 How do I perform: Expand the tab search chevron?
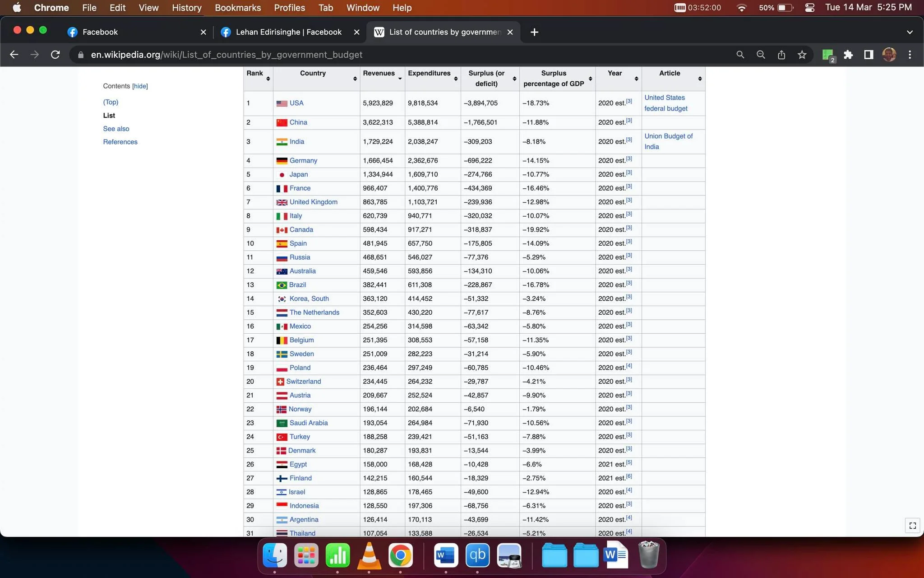[x=910, y=32]
